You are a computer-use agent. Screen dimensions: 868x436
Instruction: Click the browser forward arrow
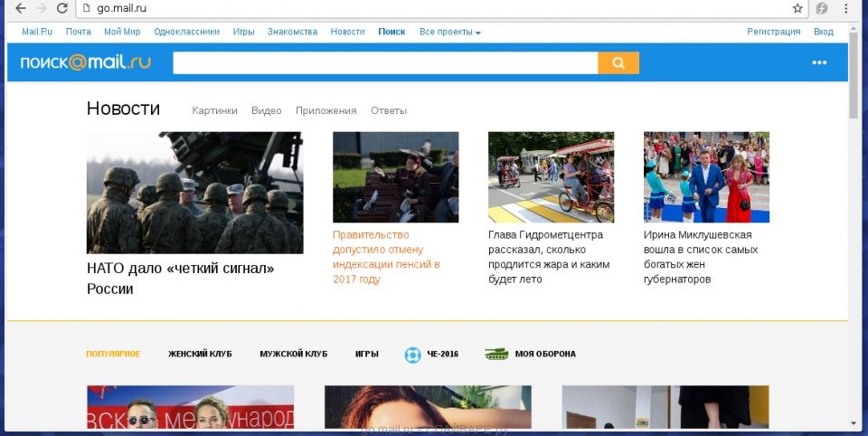point(41,8)
